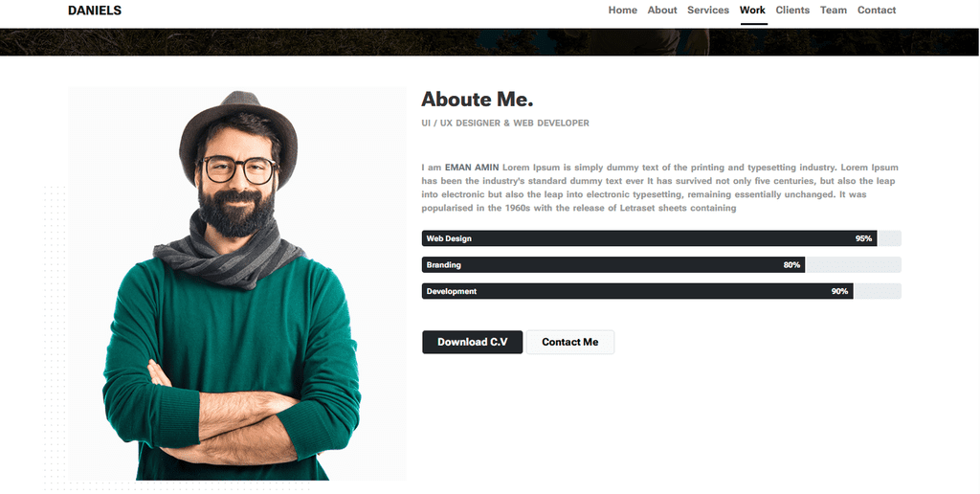The width and height of the screenshot is (980, 494).
Task: Click the DANIELS site logo
Action: [95, 11]
